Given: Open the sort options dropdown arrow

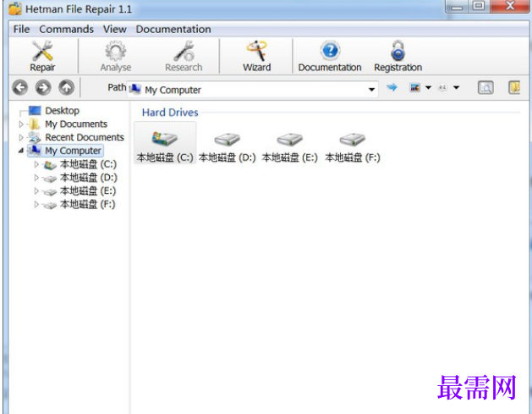Looking at the screenshot, I should [457, 87].
